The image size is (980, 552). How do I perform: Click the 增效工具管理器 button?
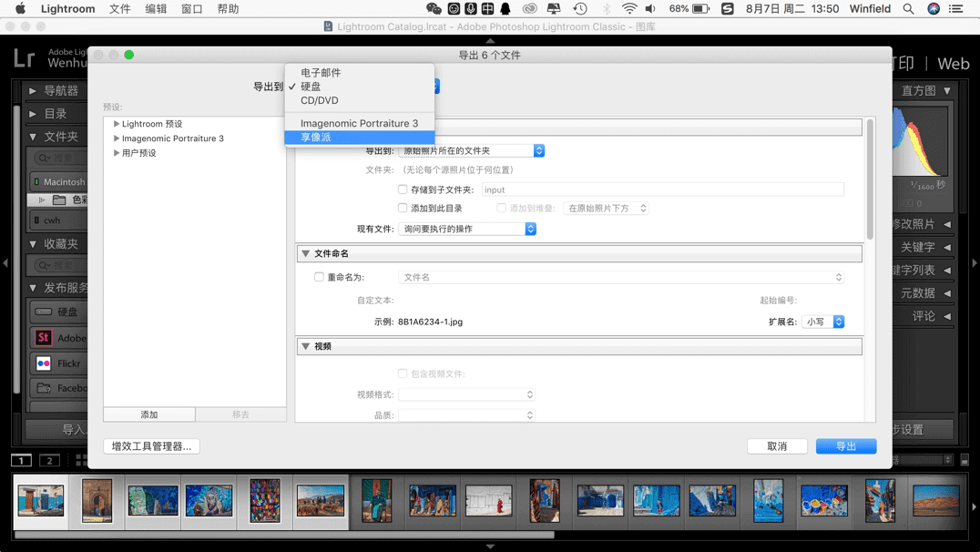[151, 446]
